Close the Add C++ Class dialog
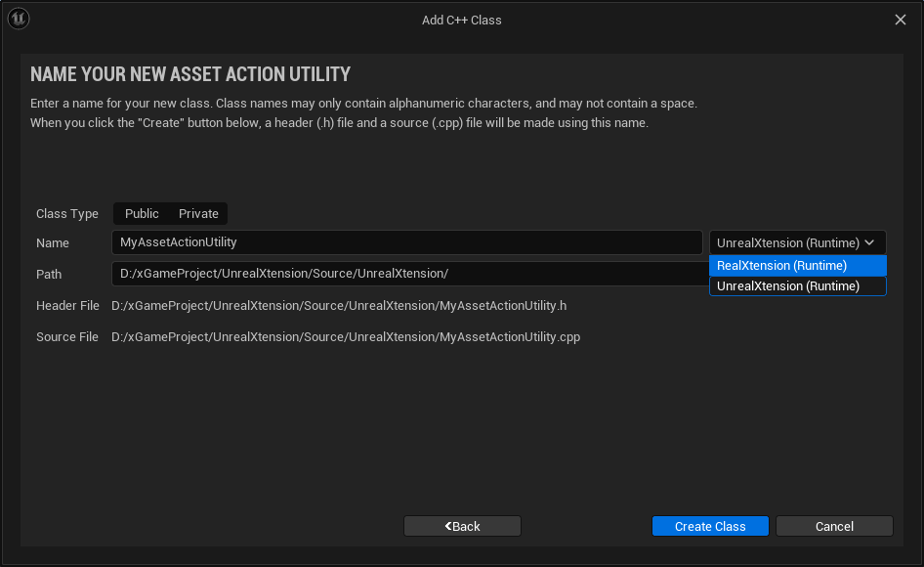This screenshot has height=567, width=924. pos(901,20)
